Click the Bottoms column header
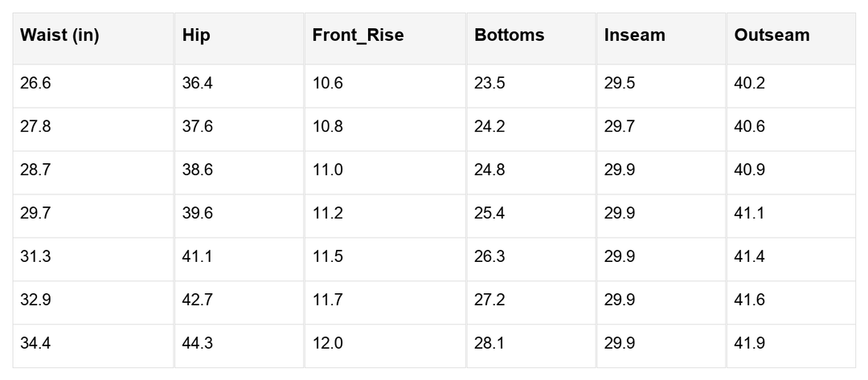Viewport: 868px width, 380px height. click(x=510, y=35)
